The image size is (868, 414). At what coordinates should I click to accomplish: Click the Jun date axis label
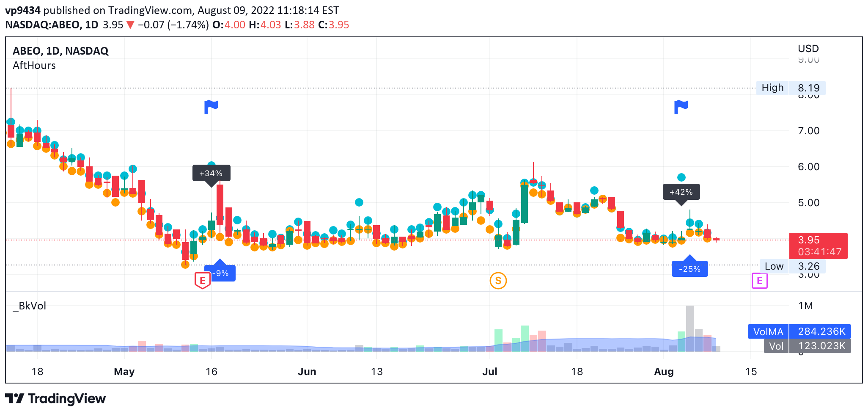307,372
